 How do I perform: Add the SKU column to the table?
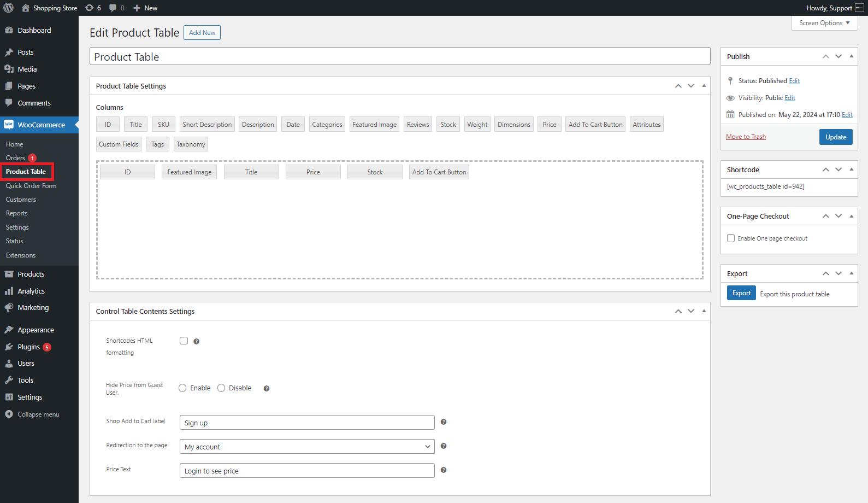tap(163, 125)
